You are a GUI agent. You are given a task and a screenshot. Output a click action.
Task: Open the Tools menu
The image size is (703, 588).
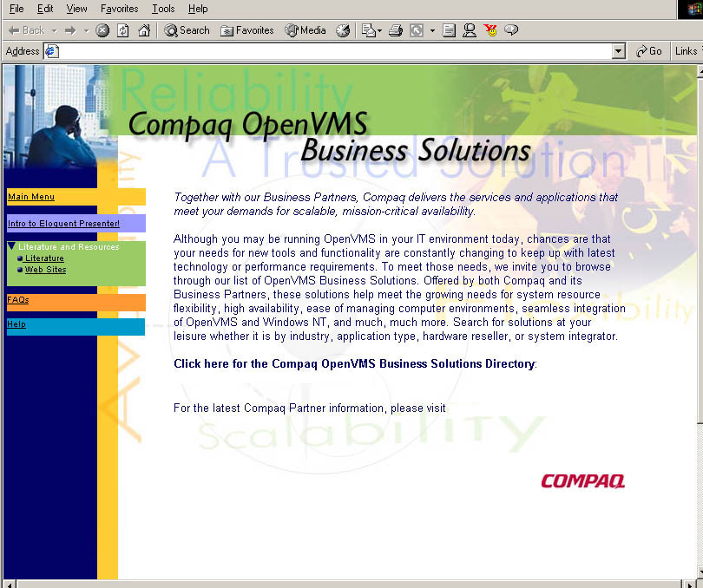tap(163, 9)
